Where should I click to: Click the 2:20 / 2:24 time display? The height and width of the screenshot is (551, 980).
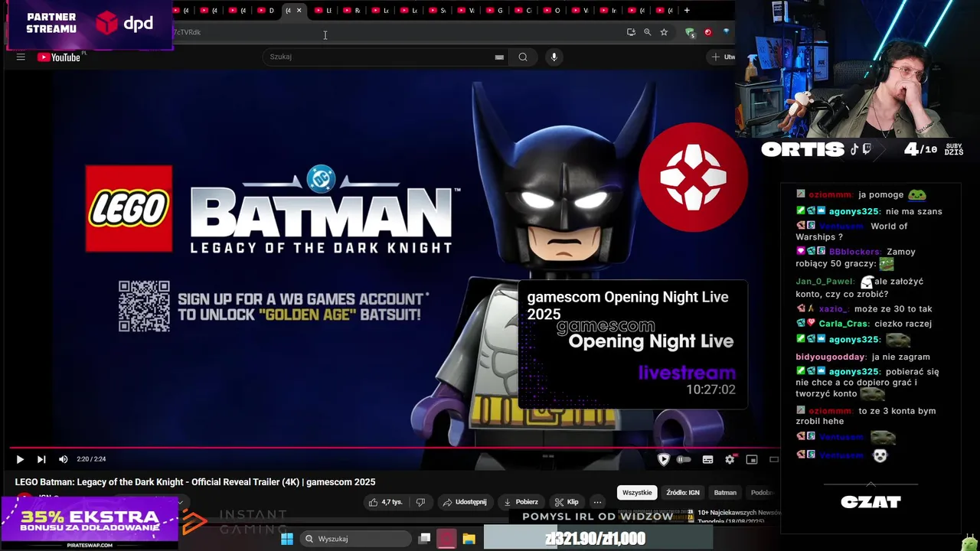point(91,459)
